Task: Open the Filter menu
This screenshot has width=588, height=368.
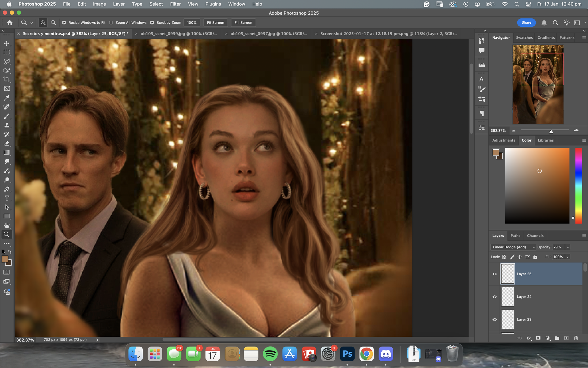Action: point(175,4)
